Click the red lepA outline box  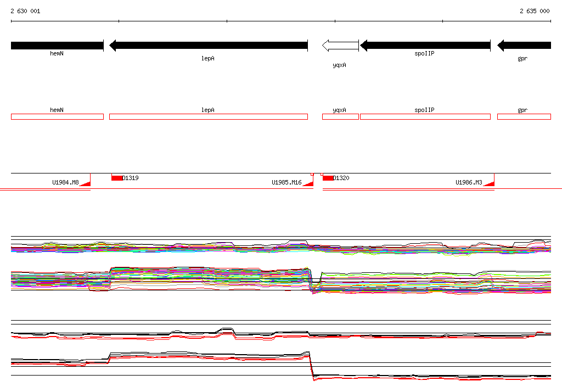point(208,116)
